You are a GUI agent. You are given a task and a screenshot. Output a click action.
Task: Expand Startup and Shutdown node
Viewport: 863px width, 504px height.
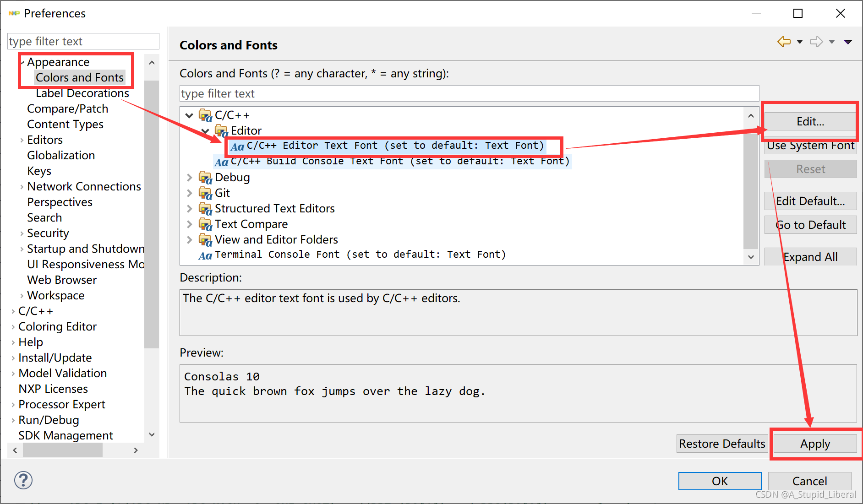[22, 249]
